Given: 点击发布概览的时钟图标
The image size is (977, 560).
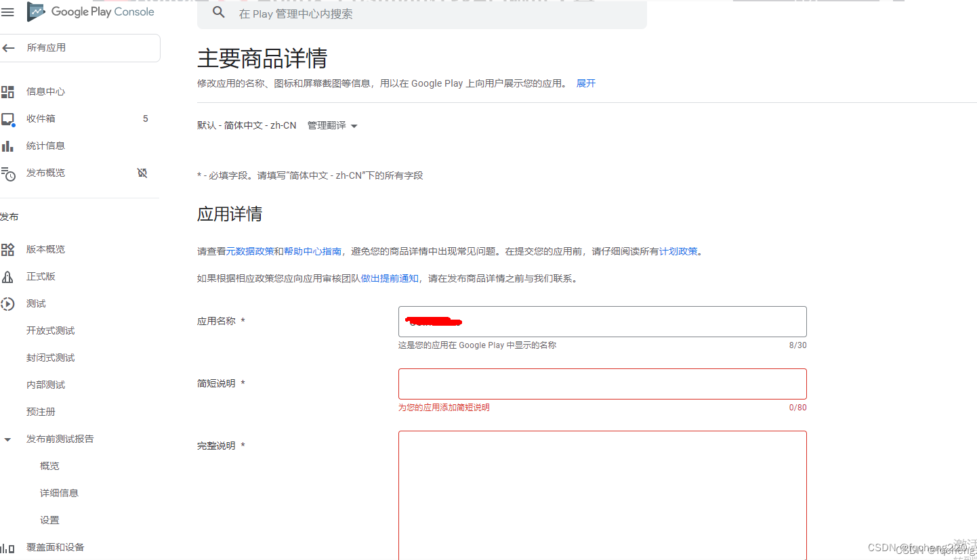Looking at the screenshot, I should pyautogui.click(x=9, y=173).
